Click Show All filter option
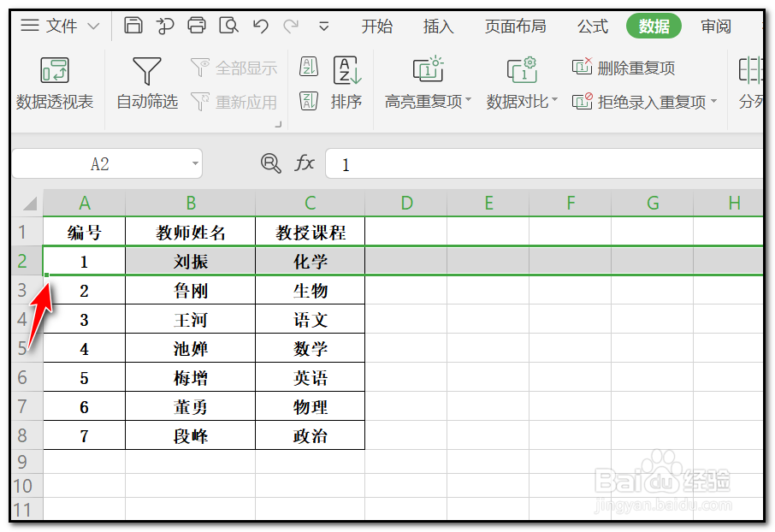The height and width of the screenshot is (532, 775). (234, 68)
